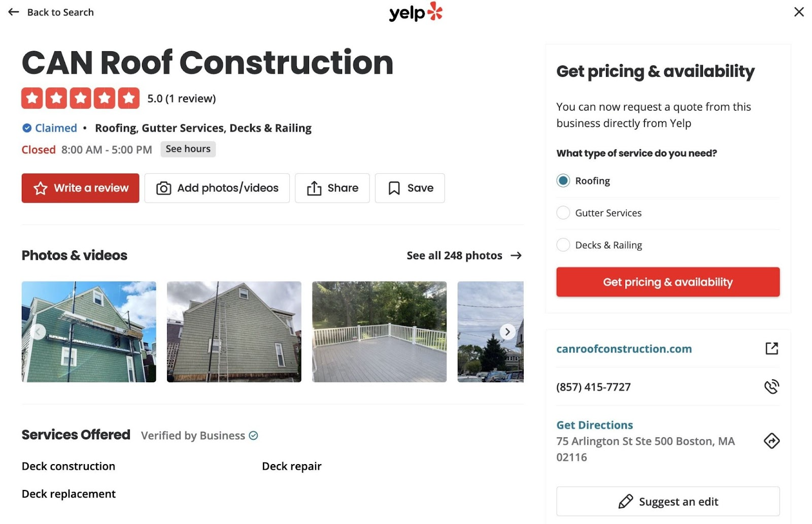Open canroofconstruction.com website link
This screenshot has width=812, height=524.
pyautogui.click(x=624, y=349)
